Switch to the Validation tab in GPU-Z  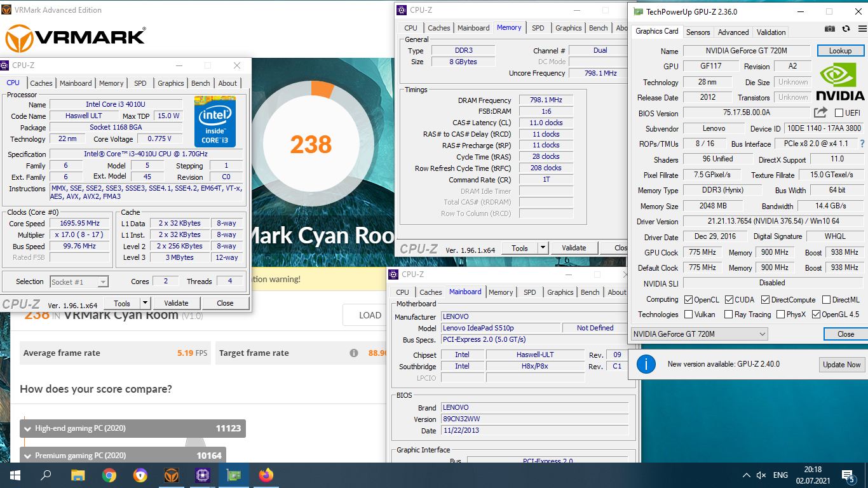[771, 32]
